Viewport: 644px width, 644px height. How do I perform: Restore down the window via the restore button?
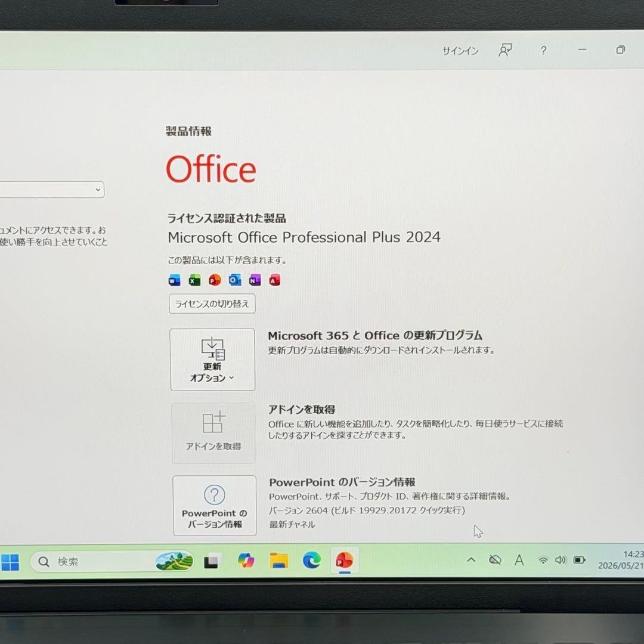tap(620, 49)
